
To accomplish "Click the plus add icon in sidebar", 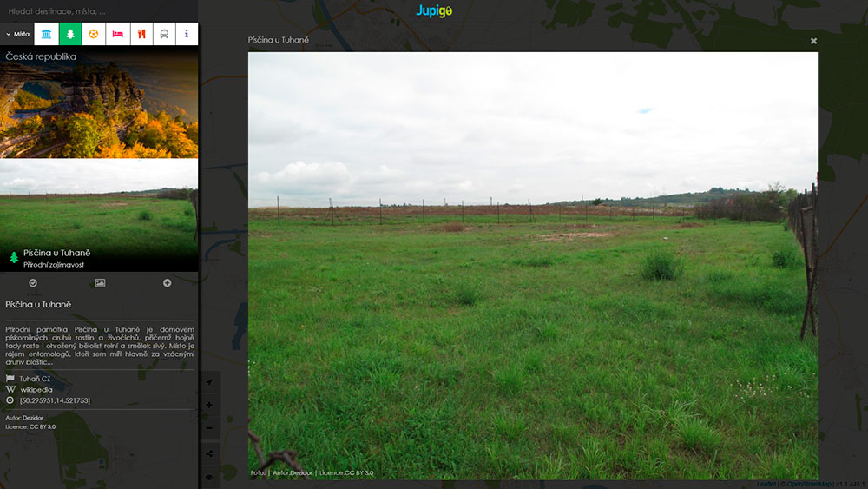I will pyautogui.click(x=168, y=283).
